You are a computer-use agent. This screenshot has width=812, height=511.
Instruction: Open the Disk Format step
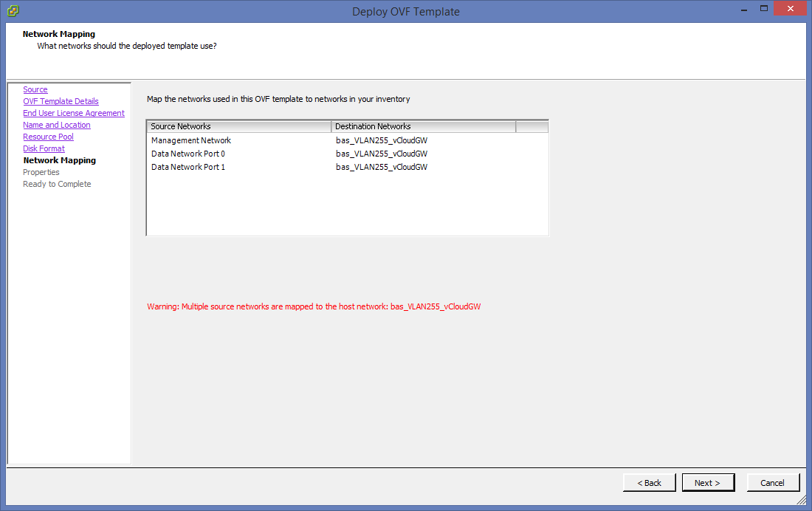(44, 148)
